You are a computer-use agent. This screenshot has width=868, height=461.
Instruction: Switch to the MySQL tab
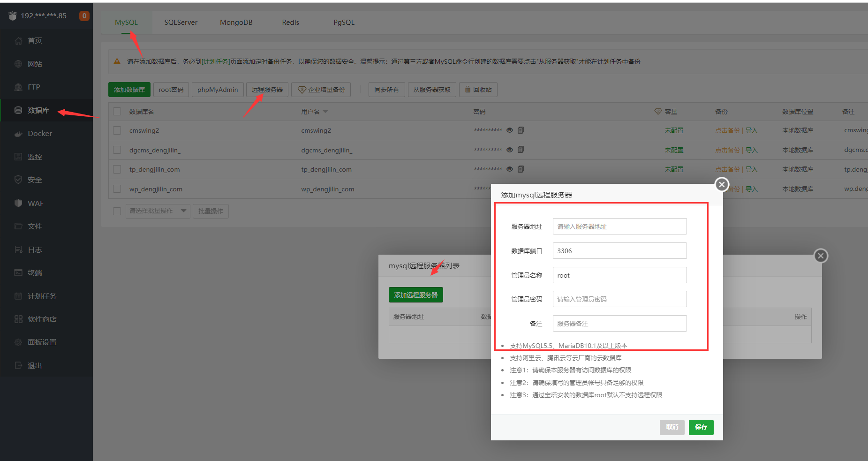click(127, 23)
